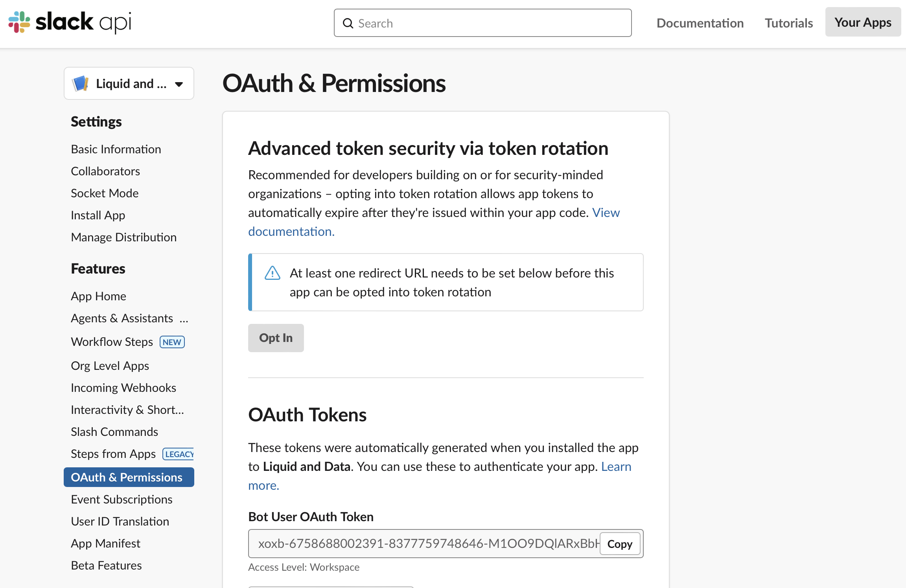Click the Liquid and Data app icon
The image size is (906, 588).
80,83
